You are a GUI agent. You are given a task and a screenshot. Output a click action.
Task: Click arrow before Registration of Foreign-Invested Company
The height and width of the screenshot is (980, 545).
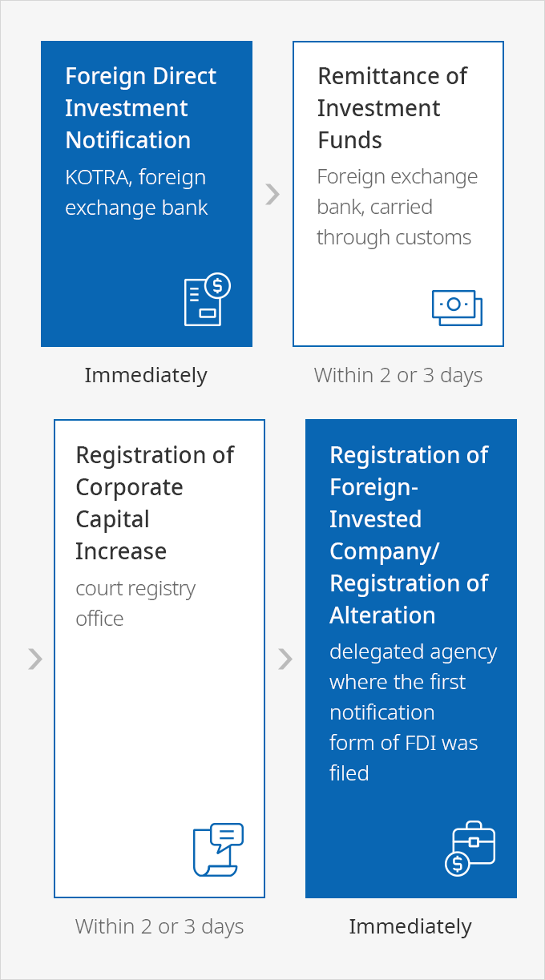click(x=285, y=659)
